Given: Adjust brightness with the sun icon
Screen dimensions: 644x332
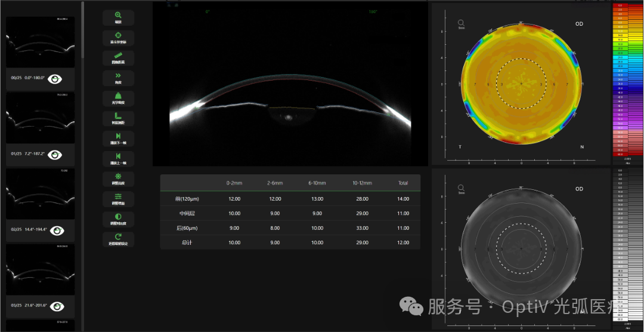Looking at the screenshot, I should coord(118,179).
